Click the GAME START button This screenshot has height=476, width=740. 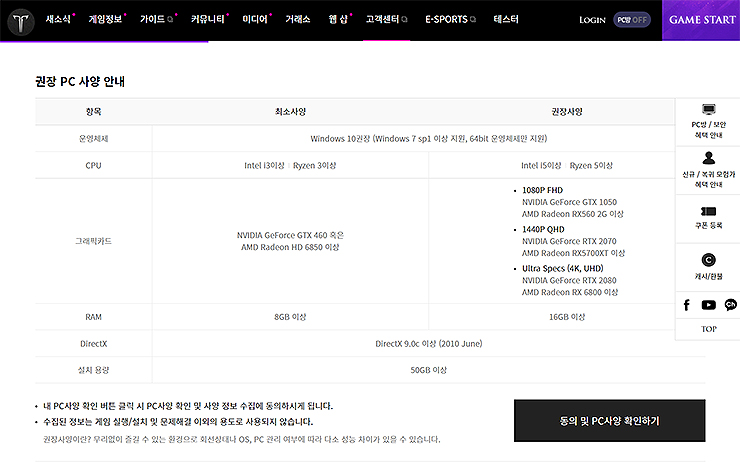coord(701,20)
